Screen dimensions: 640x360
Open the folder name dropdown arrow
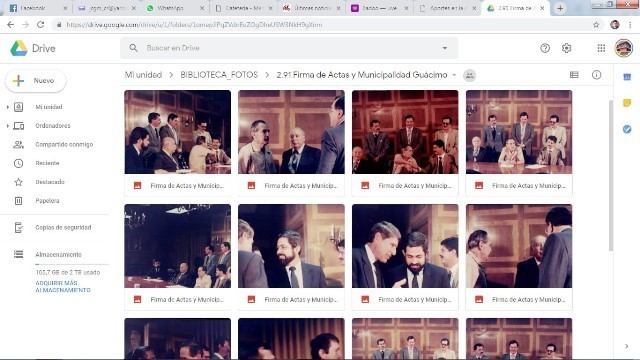[x=454, y=75]
